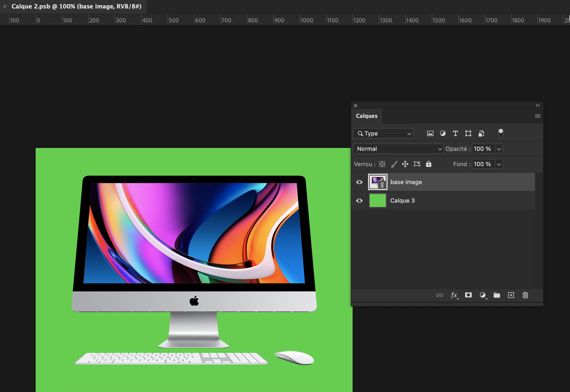This screenshot has width=570, height=392.
Task: Switch to the Calques tab
Action: 367,116
